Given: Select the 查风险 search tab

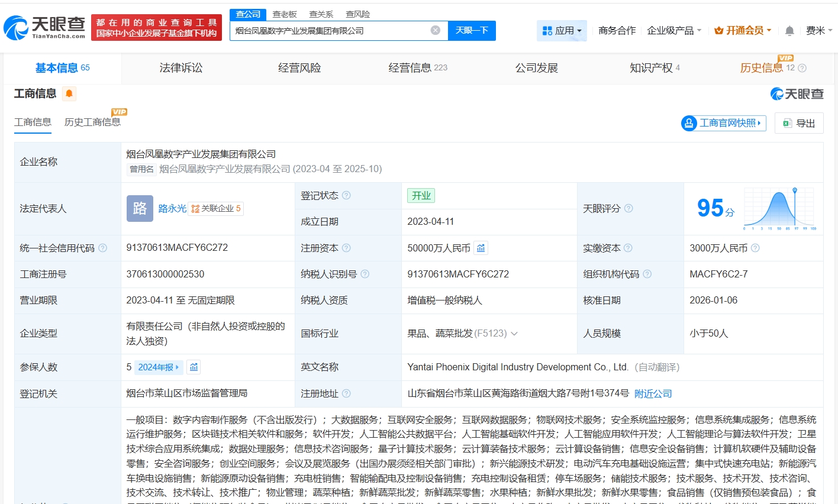Looking at the screenshot, I should 358,14.
